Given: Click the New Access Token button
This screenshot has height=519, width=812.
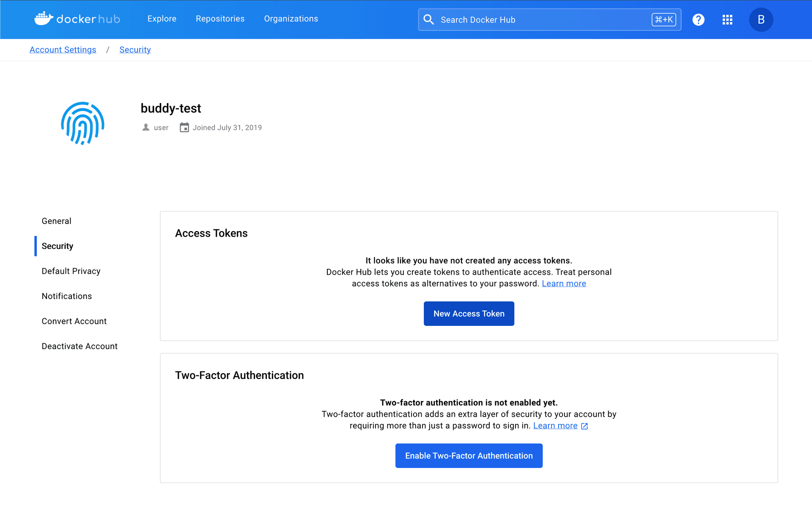Looking at the screenshot, I should 469,314.
